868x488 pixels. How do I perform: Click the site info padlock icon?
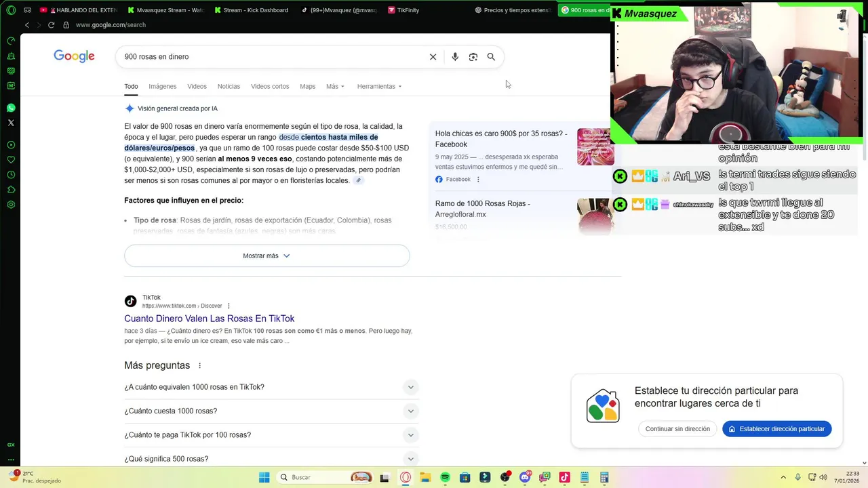click(66, 25)
